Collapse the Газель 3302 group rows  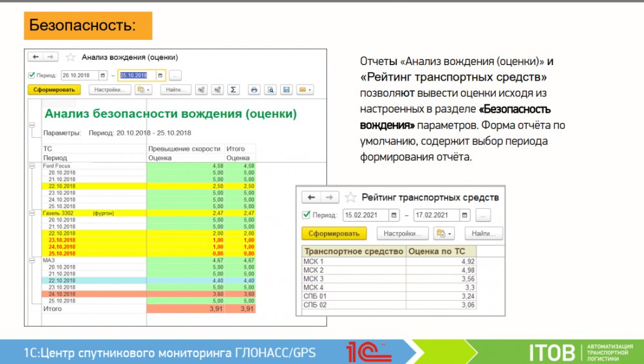pos(31,213)
